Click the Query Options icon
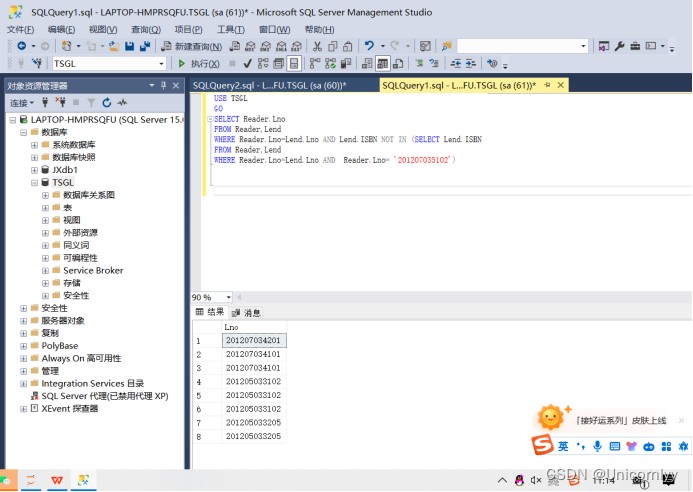 coord(278,64)
